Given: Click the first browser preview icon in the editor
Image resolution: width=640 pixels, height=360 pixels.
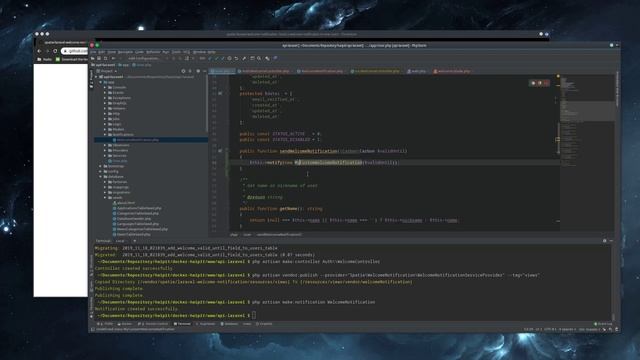Looking at the screenshot, I should point(533,83).
